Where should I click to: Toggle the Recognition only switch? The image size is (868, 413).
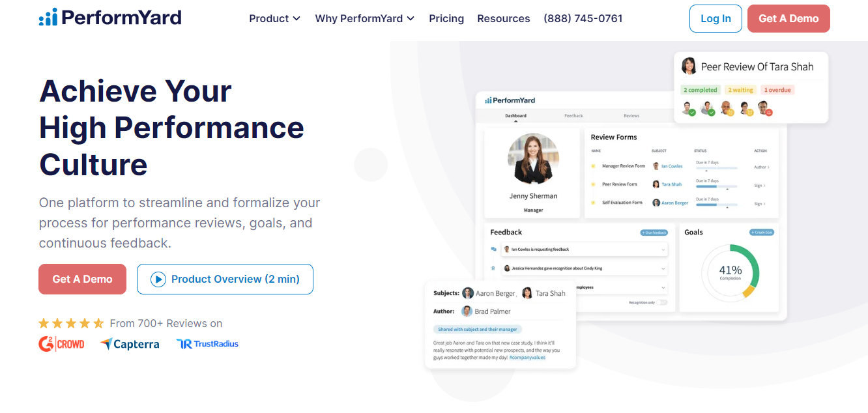(661, 302)
